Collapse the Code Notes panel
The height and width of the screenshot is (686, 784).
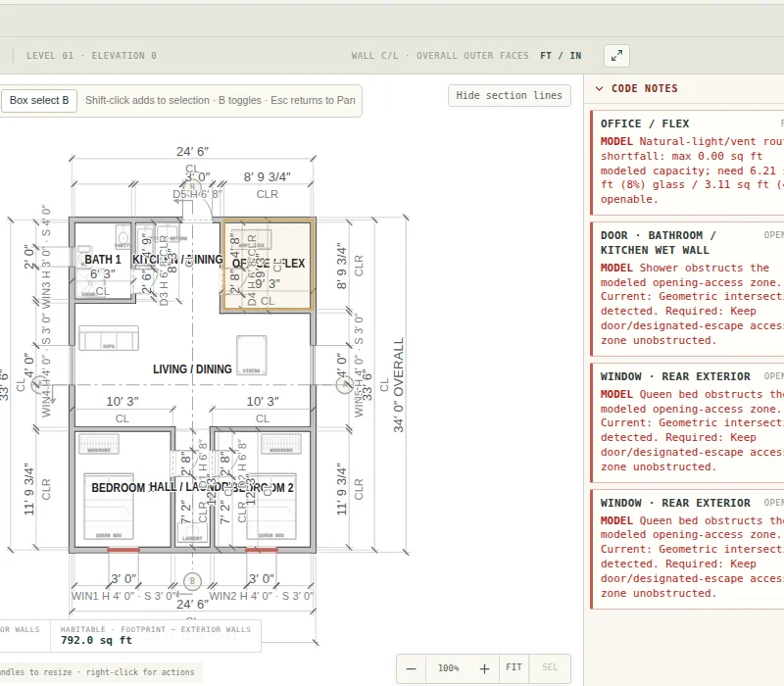point(599,88)
